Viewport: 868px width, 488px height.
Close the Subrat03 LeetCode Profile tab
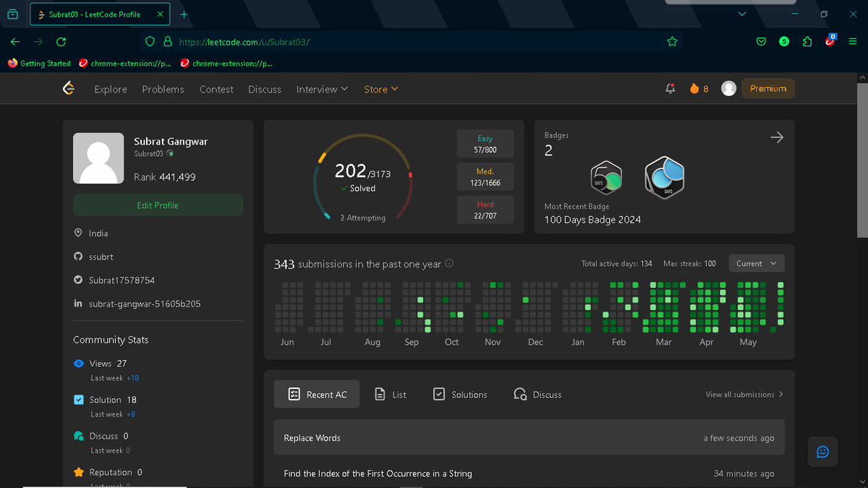click(161, 14)
